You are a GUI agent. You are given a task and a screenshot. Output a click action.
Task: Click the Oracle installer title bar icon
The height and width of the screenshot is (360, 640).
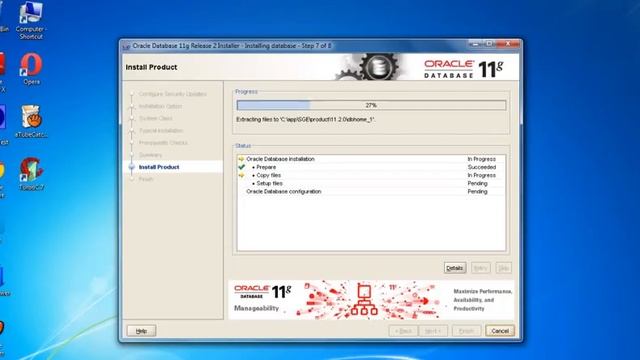pyautogui.click(x=127, y=46)
